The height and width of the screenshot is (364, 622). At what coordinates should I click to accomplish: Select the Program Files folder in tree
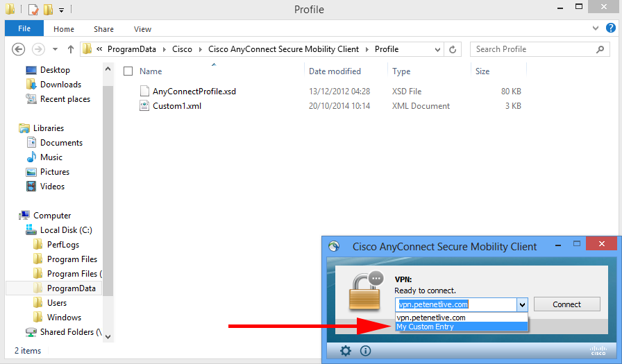coord(72,259)
